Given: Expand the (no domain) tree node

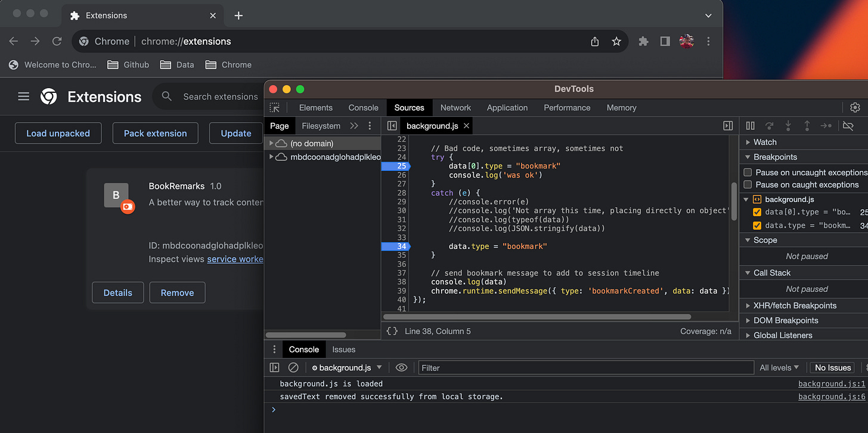Looking at the screenshot, I should (271, 143).
